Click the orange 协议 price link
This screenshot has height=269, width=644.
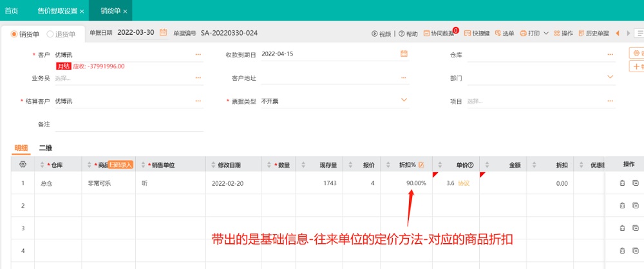click(464, 183)
